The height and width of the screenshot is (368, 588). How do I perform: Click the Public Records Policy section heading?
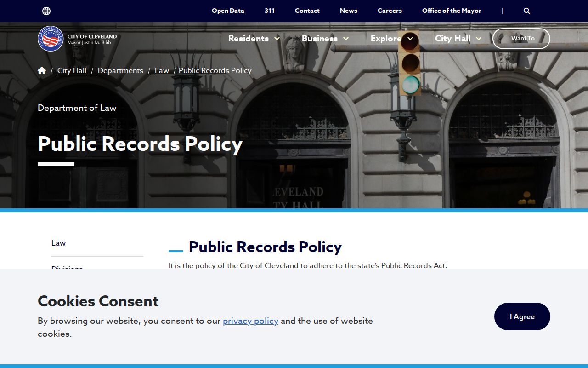[265, 247]
